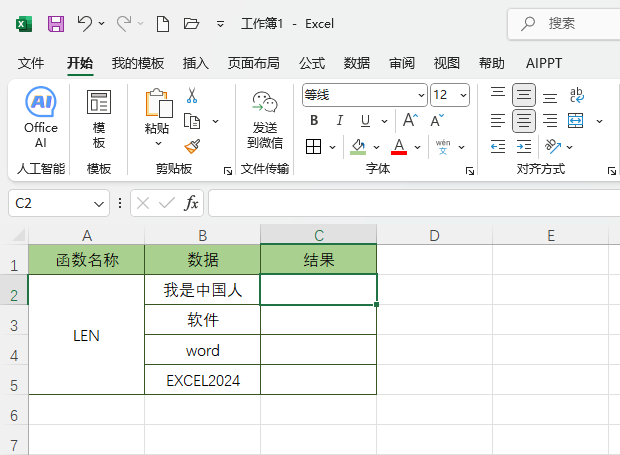
Task: Select cell containing EXCEL2024
Action: (x=202, y=380)
